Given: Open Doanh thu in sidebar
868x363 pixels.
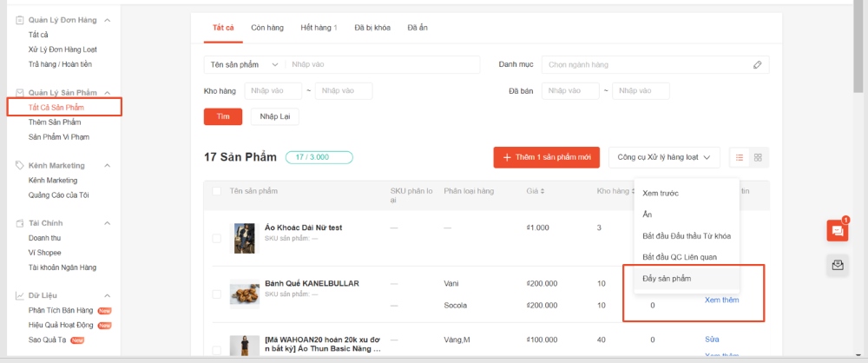Looking at the screenshot, I should pos(44,238).
